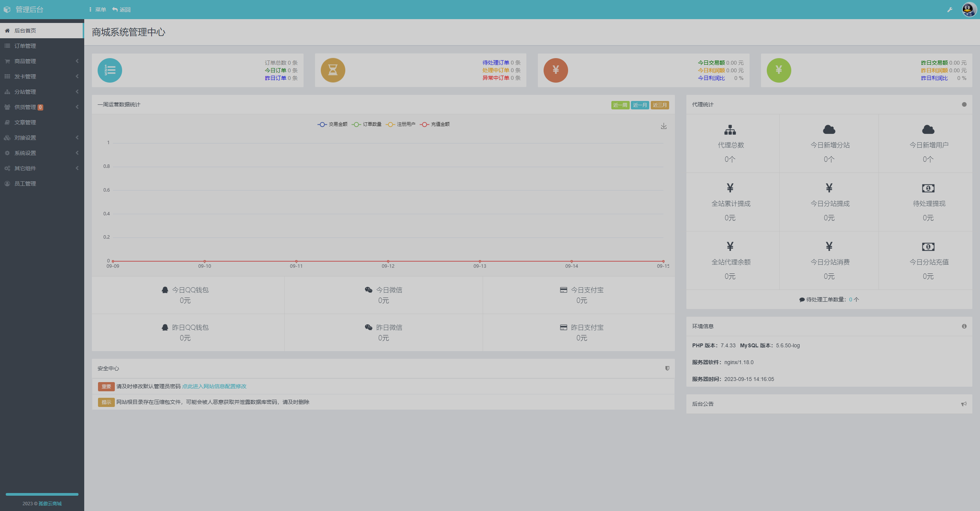Select 近一月 chart range button
980x511 pixels.
[640, 105]
